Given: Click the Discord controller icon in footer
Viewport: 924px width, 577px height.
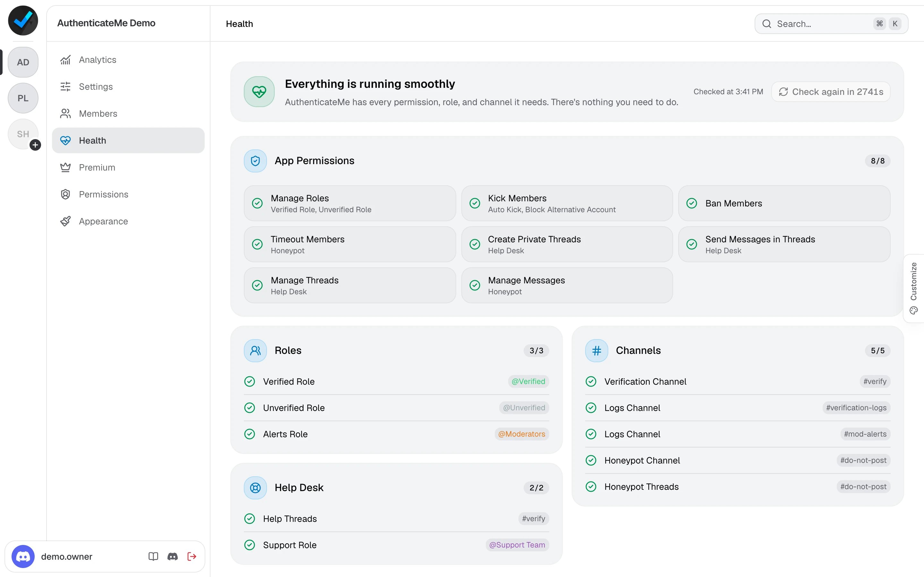Looking at the screenshot, I should coord(173,556).
